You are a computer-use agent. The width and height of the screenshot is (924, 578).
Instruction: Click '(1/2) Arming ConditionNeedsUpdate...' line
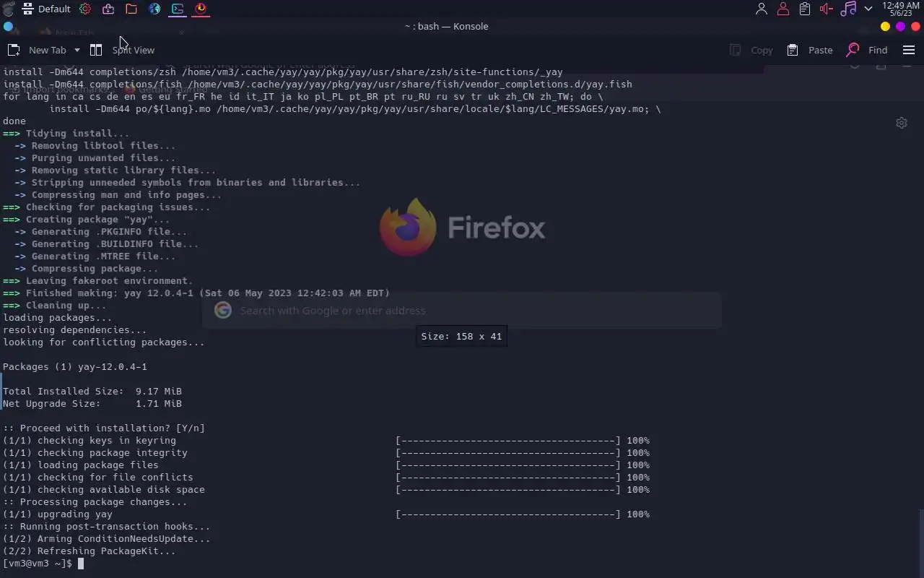[x=107, y=539]
